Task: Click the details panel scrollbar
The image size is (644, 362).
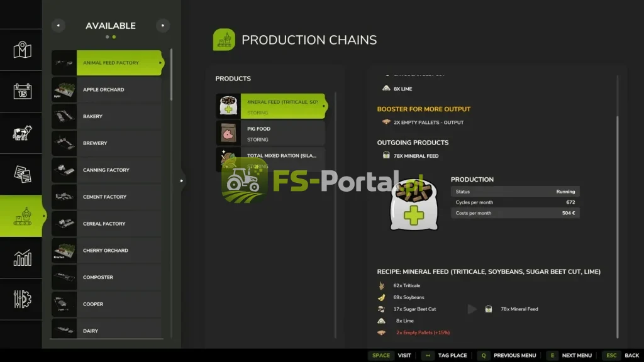Action: click(618, 226)
